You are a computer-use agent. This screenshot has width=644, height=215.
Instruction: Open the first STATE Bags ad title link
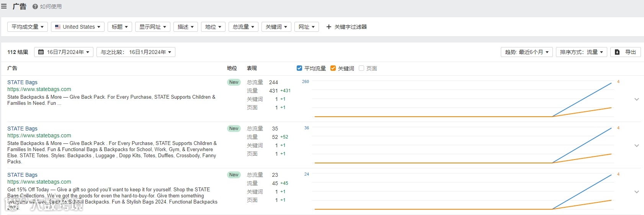[x=22, y=82]
